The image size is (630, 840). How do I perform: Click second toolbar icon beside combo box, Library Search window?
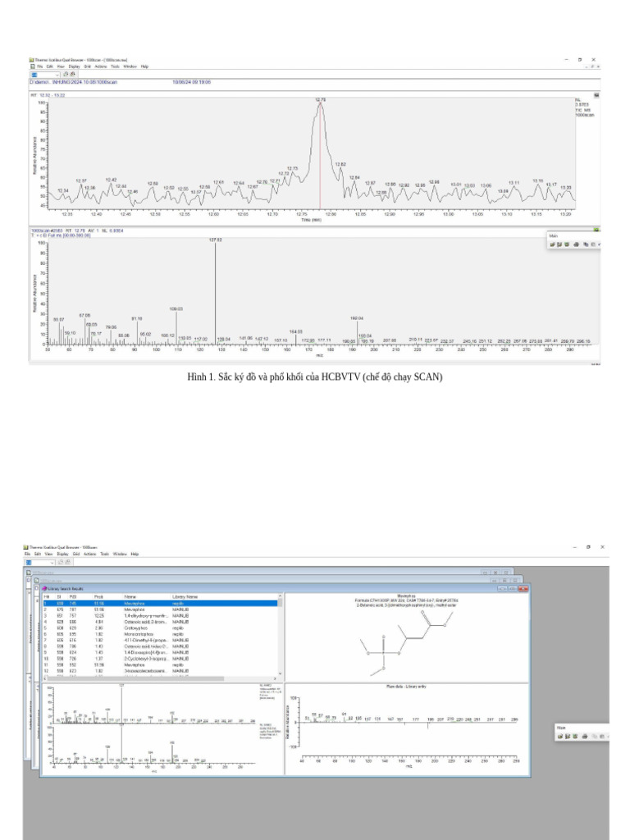pyautogui.click(x=68, y=561)
